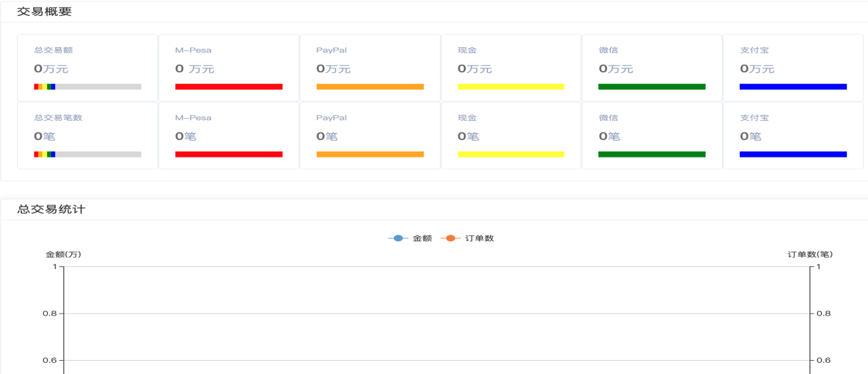Click the M-Pesa transaction amount card
Screen dimensions: 868x374
(x=228, y=67)
